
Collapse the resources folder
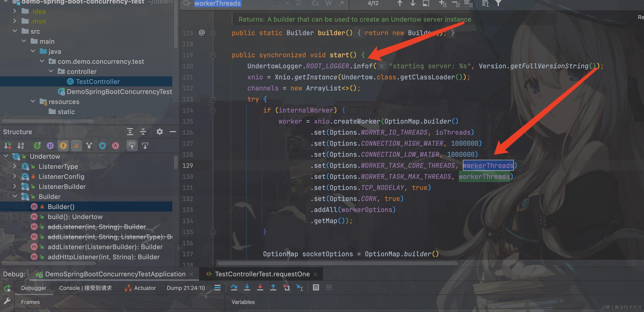tap(33, 101)
